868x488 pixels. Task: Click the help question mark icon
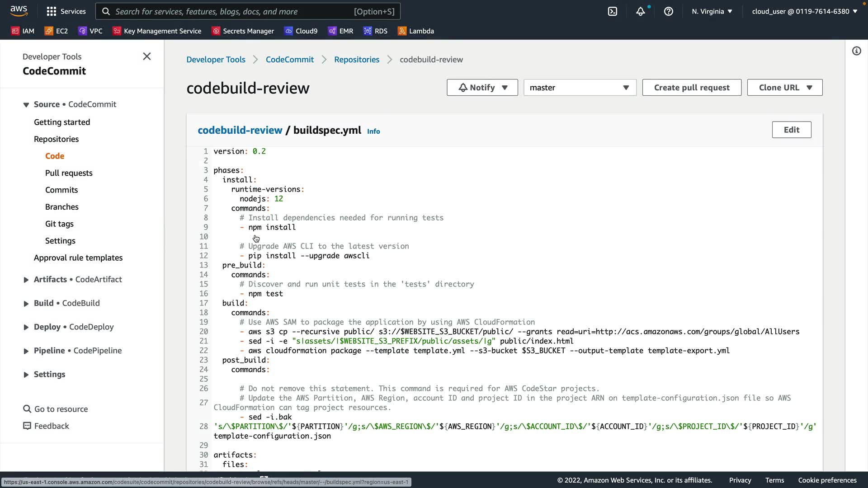click(668, 11)
